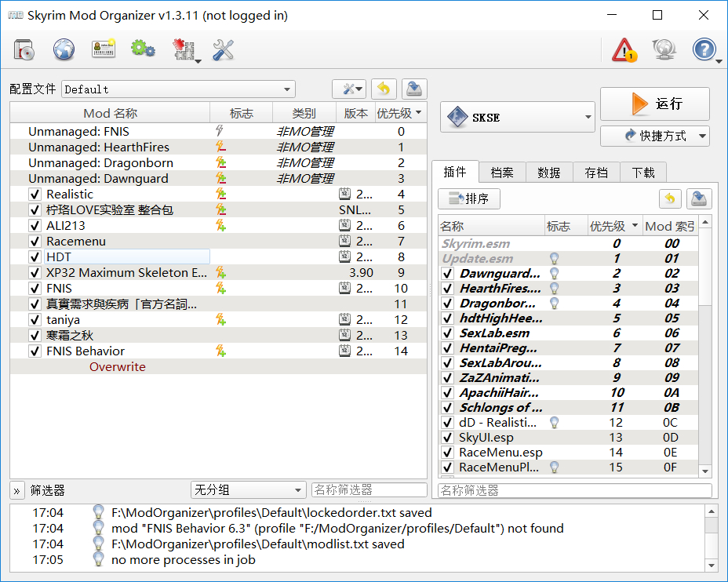Screen dimensions: 728x582
Task: Uncheck the taniya mod checkbox
Action: (35, 320)
